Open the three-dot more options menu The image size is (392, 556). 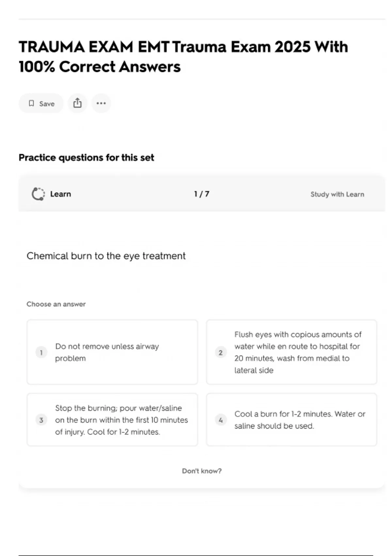pos(101,103)
